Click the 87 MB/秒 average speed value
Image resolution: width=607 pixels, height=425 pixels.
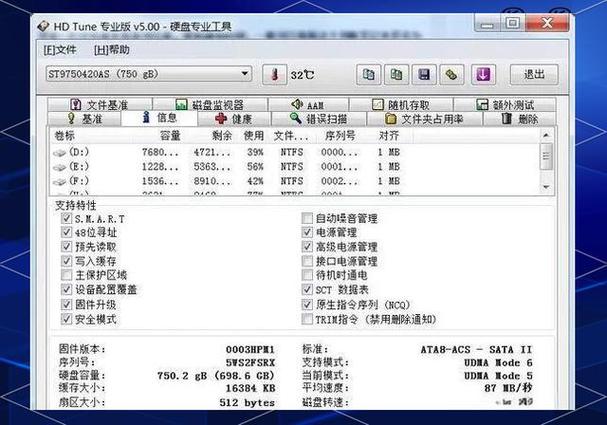coord(508,388)
